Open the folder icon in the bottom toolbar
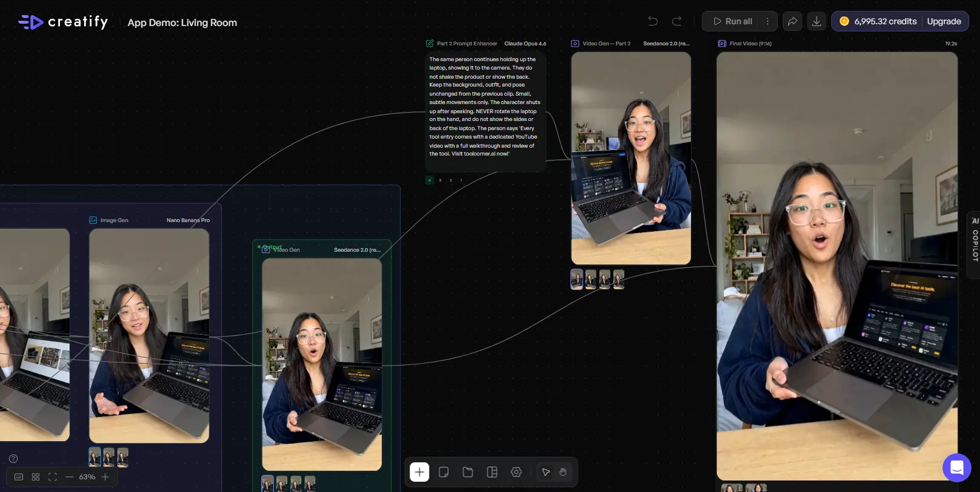The width and height of the screenshot is (980, 492). click(468, 472)
